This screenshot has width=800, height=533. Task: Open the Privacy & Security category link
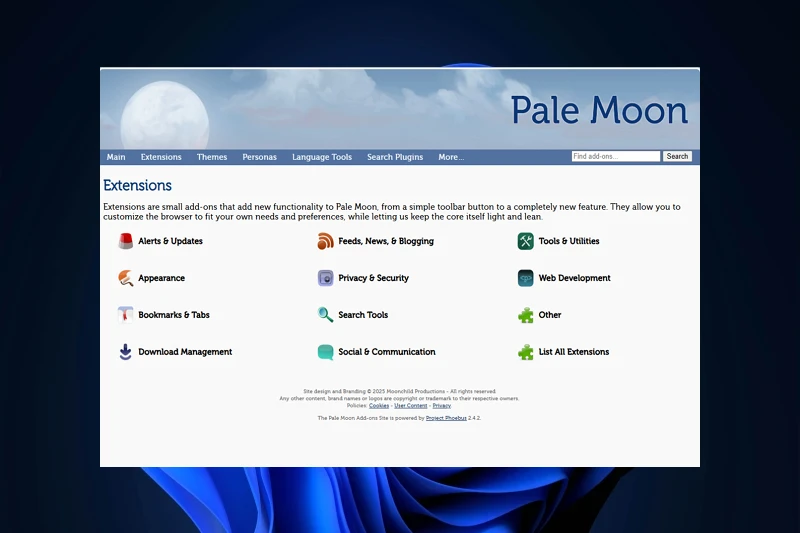click(373, 278)
